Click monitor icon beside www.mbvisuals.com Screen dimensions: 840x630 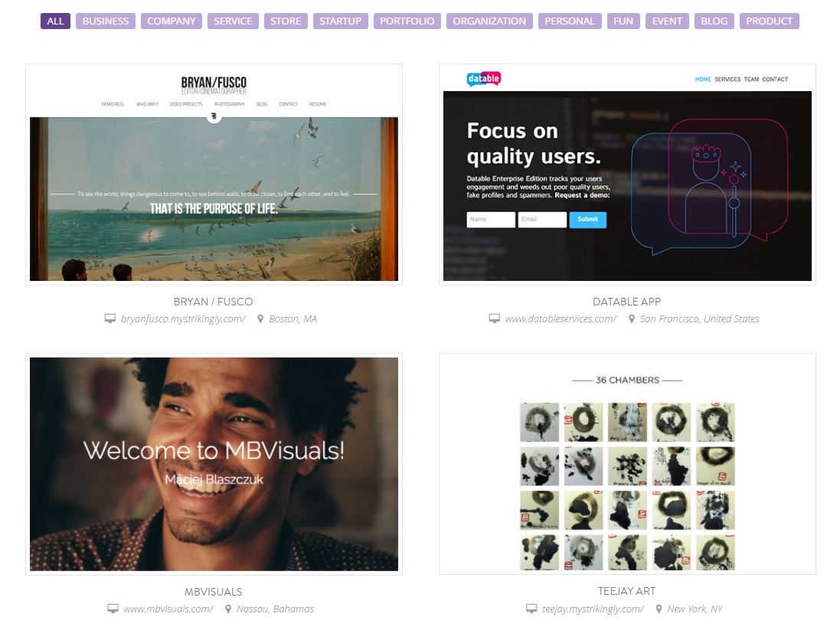(x=113, y=609)
